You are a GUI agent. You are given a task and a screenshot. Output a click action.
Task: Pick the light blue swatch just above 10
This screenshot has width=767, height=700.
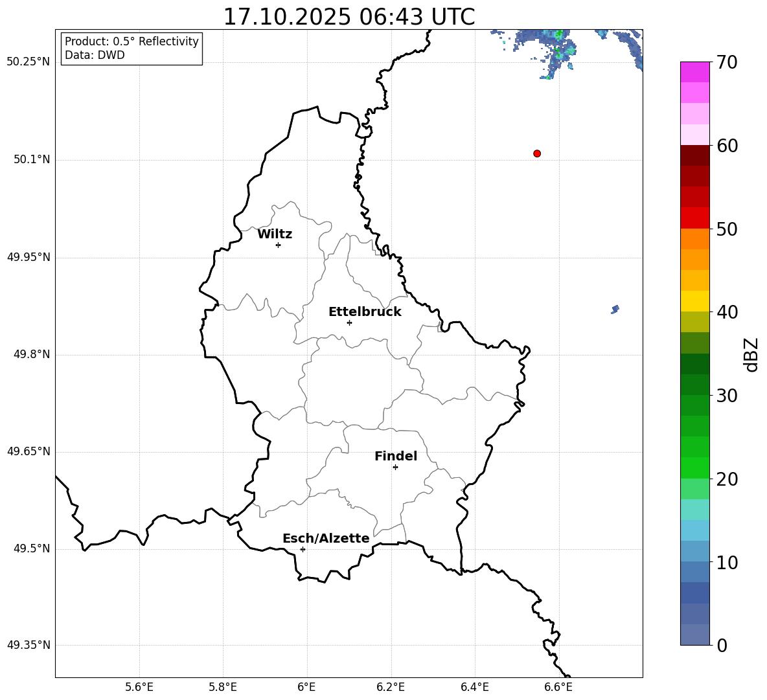pyautogui.click(x=694, y=551)
